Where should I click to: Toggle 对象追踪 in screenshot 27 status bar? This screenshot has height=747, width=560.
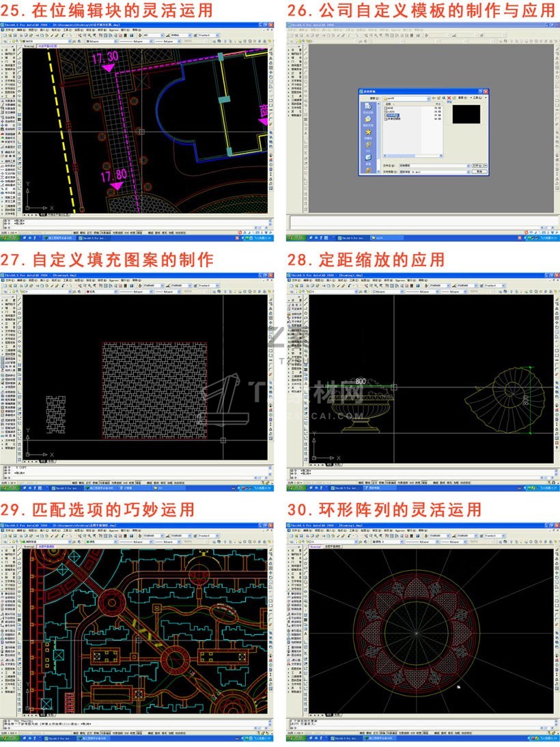pos(117,483)
